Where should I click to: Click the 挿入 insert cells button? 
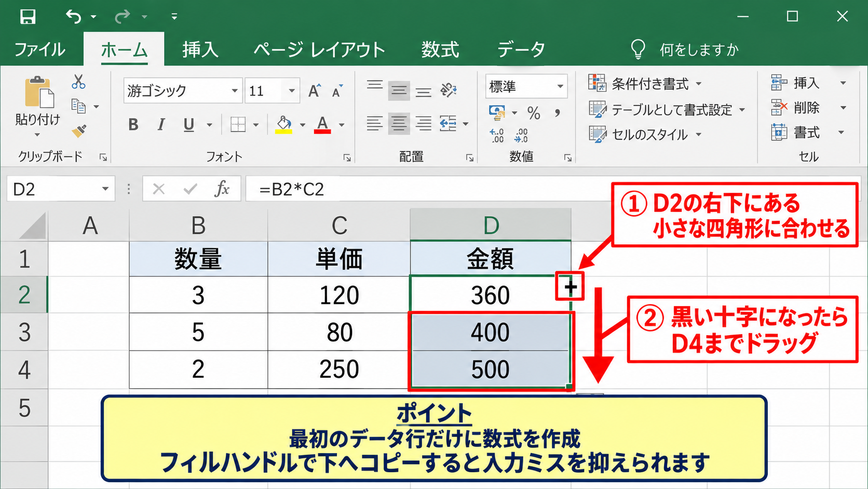tap(796, 83)
